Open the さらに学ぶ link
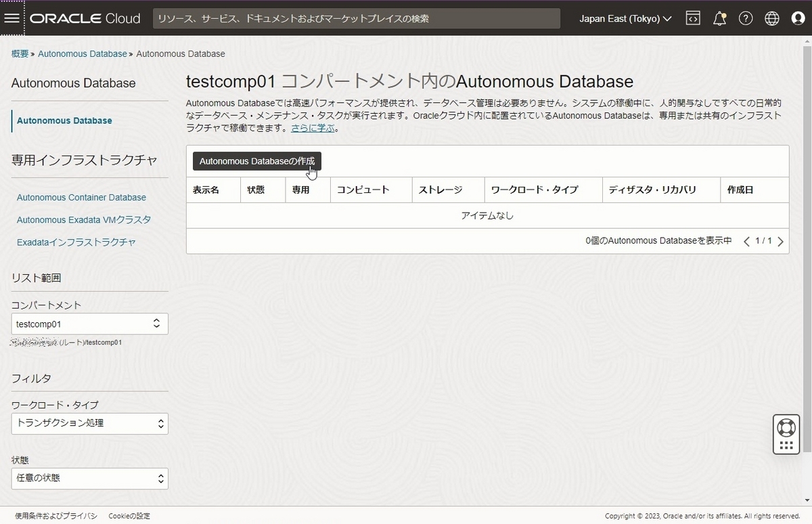 [x=313, y=127]
